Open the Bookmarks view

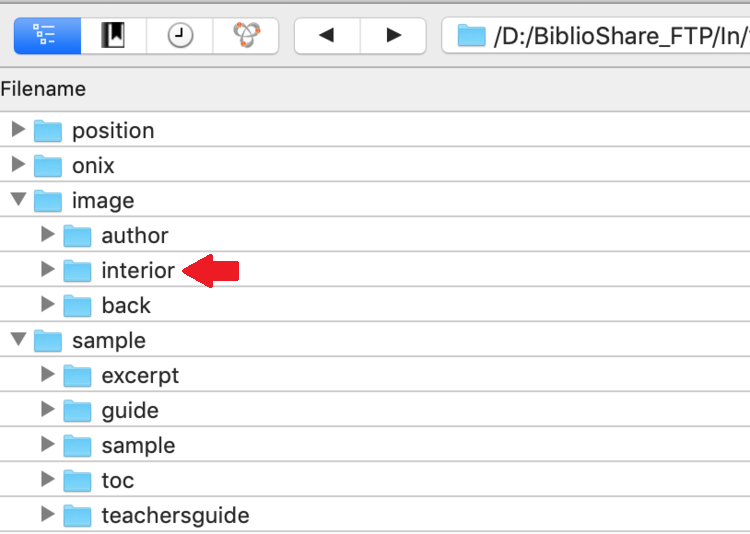pos(113,36)
